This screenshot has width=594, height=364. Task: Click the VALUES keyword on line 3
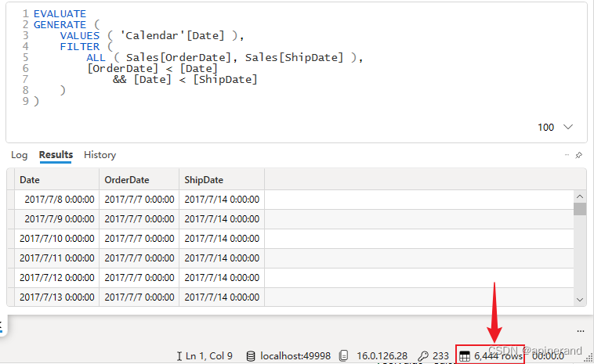80,36
